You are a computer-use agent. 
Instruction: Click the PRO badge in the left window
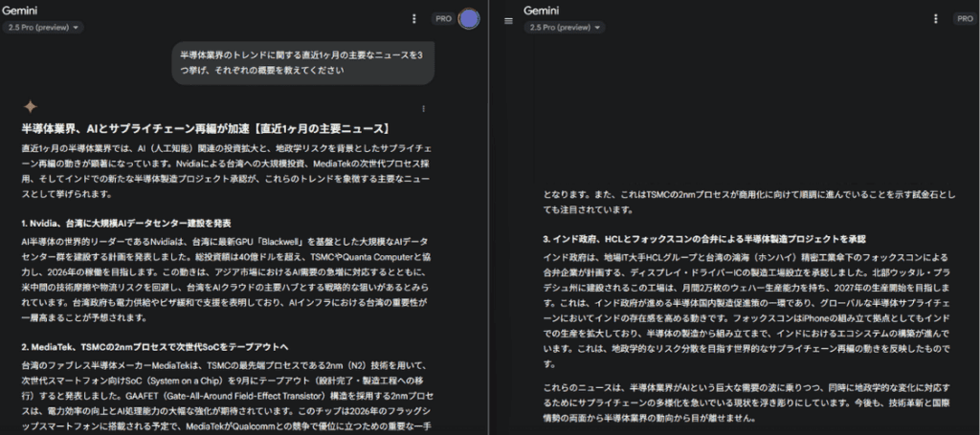click(443, 19)
